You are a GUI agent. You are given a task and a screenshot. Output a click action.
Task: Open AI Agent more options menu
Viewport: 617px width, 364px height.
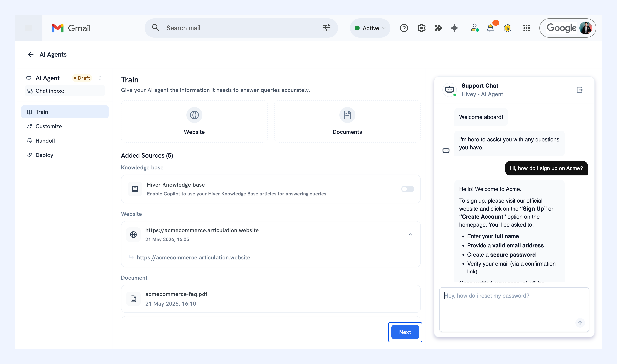click(100, 78)
